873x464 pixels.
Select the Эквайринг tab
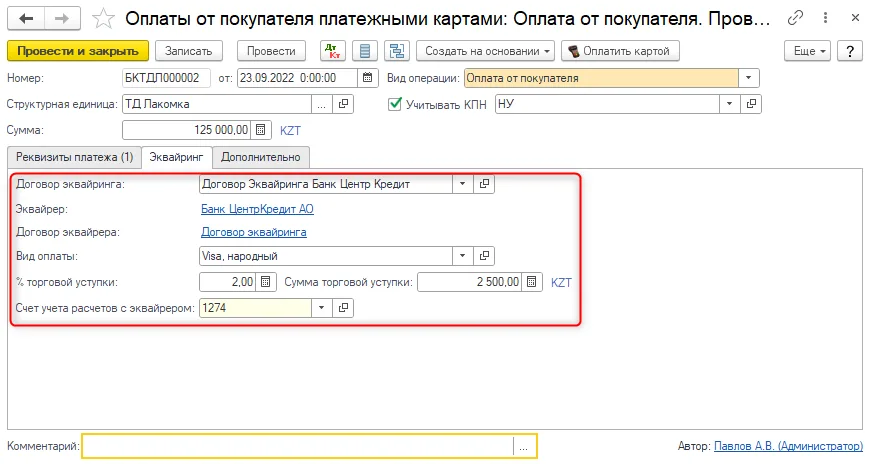point(176,157)
